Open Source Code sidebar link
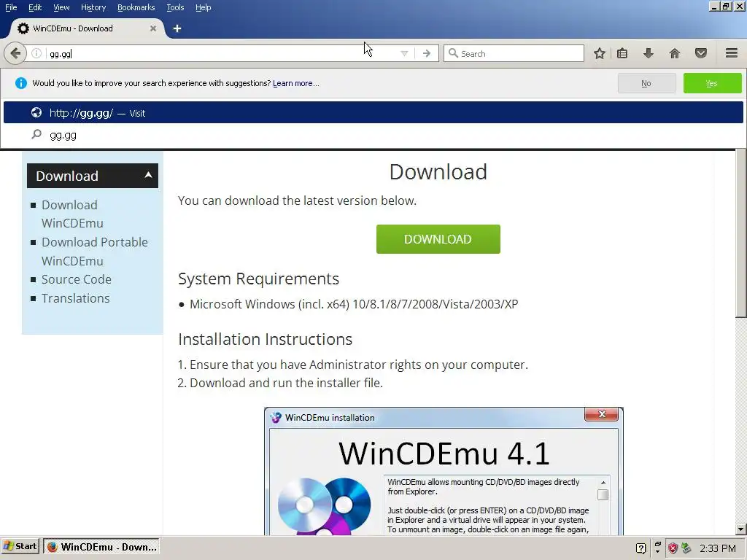Viewport: 747px width, 560px height. pos(76,279)
